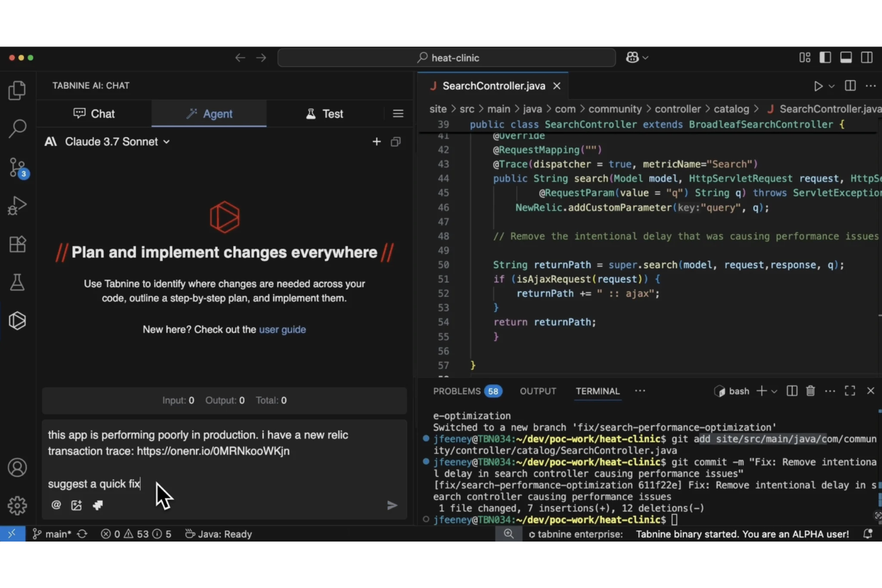This screenshot has height=588, width=882.
Task: Open the Claude 3.7 Sonnet model dropdown
Action: coord(108,142)
